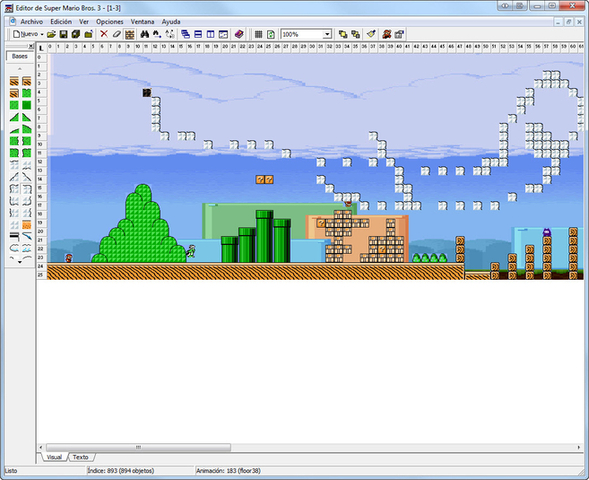Pick the blue diagonal line tile
This screenshot has height=480, width=589.
click(x=26, y=237)
